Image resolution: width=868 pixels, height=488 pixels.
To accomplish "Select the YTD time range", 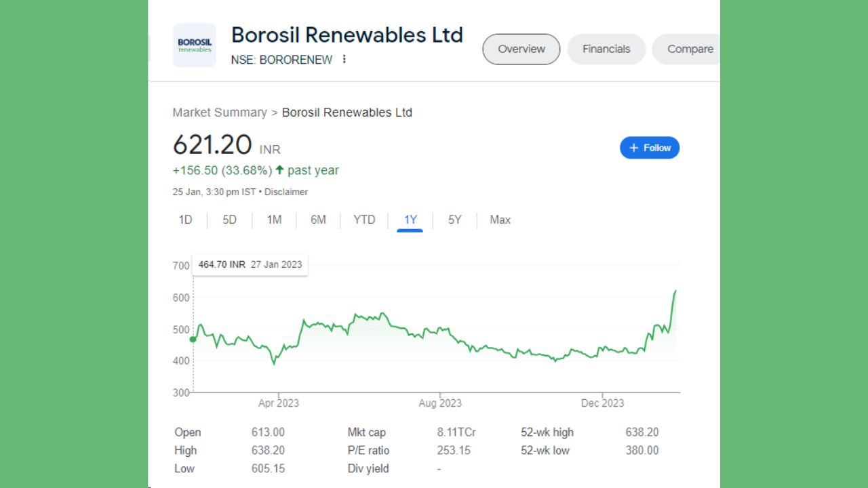I will (364, 220).
